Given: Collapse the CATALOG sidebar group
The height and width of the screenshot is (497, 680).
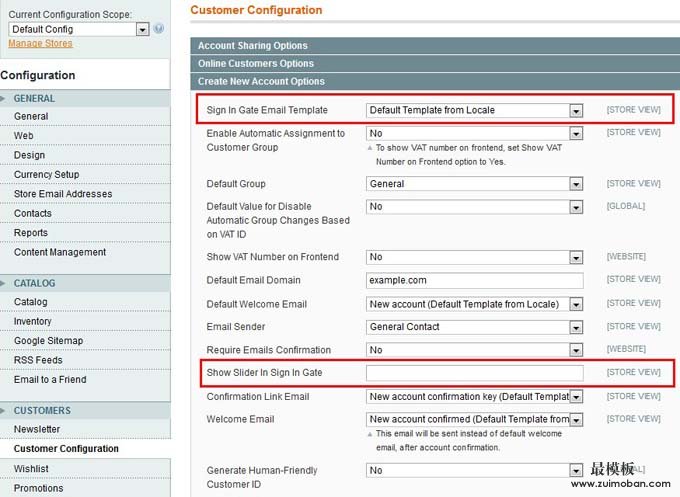Looking at the screenshot, I should [35, 283].
